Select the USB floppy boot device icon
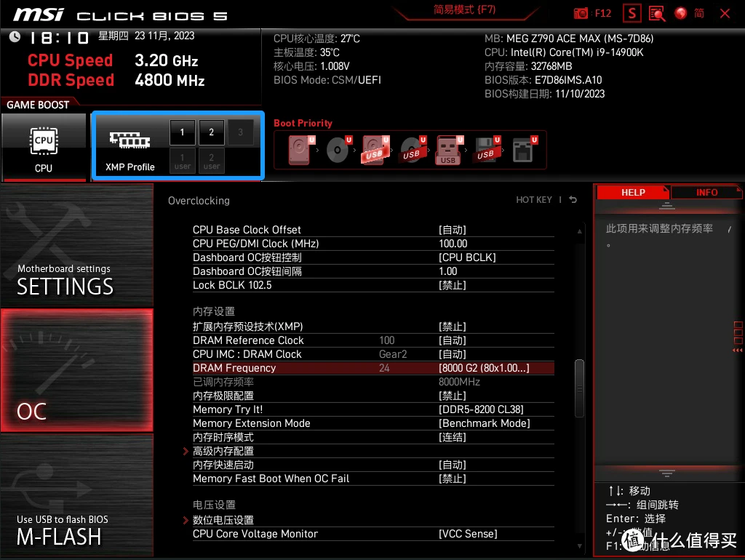This screenshot has width=745, height=560. [x=487, y=150]
